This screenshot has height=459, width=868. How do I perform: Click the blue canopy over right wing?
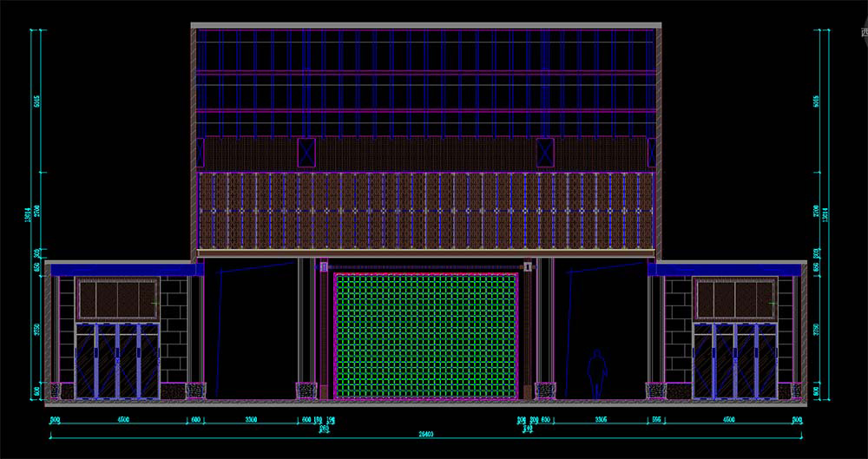[723, 270]
